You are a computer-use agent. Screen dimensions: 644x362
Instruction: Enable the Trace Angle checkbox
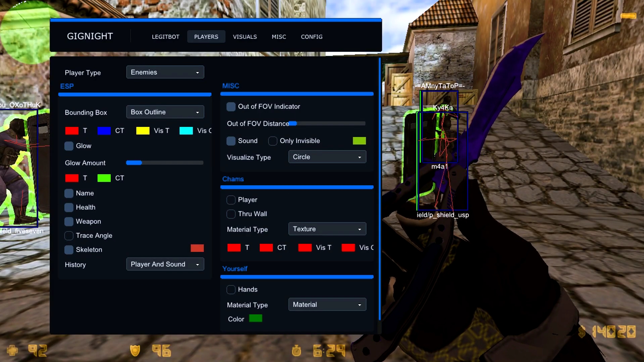click(69, 235)
